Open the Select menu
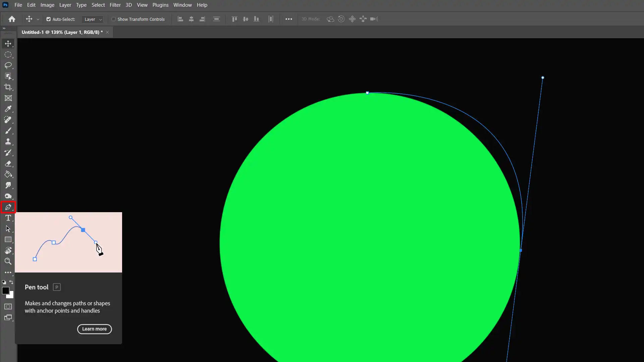 (98, 5)
